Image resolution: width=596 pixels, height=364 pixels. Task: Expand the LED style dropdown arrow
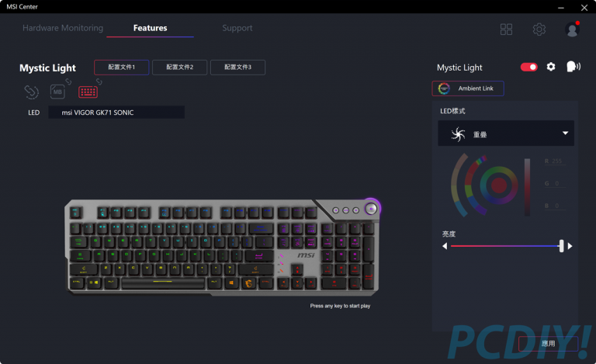[565, 133]
